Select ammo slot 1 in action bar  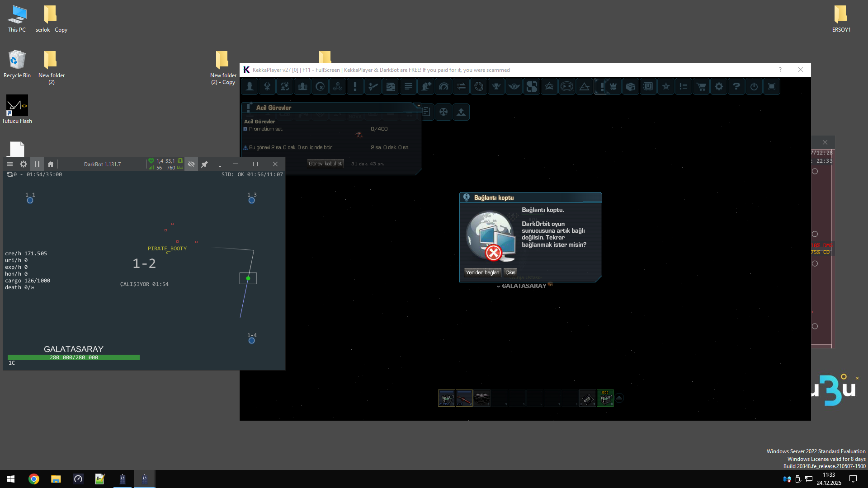[x=447, y=398]
